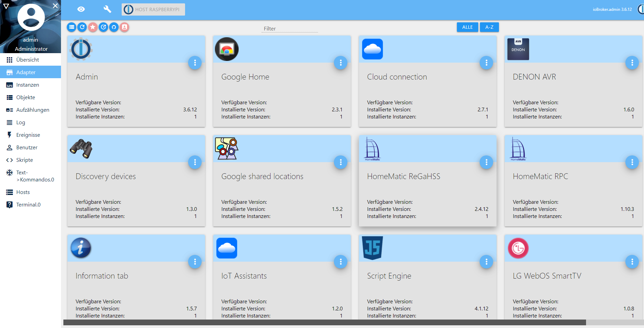Click the Information tab info icon
This screenshot has width=644, height=328.
81,248
